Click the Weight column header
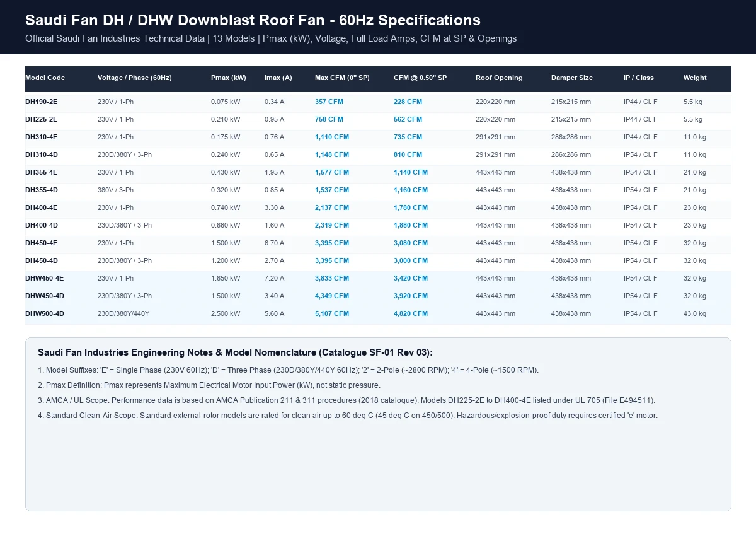756x536 pixels. click(x=695, y=78)
